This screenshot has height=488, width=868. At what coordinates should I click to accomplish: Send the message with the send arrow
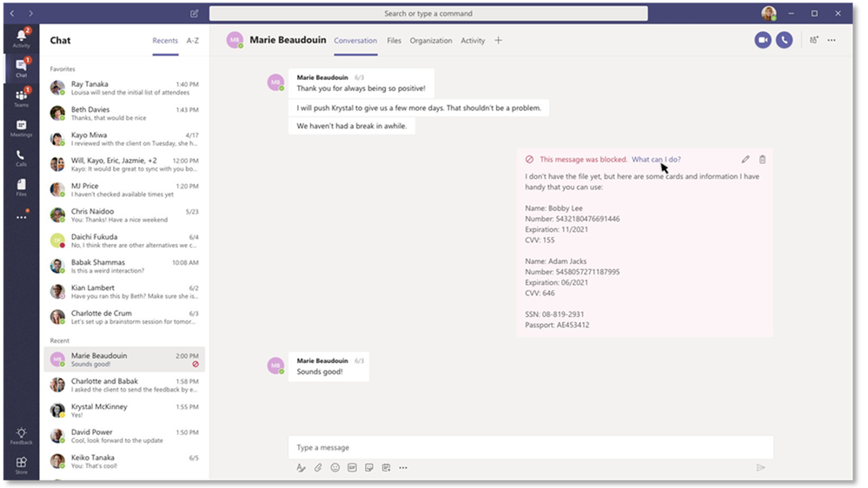pyautogui.click(x=760, y=467)
